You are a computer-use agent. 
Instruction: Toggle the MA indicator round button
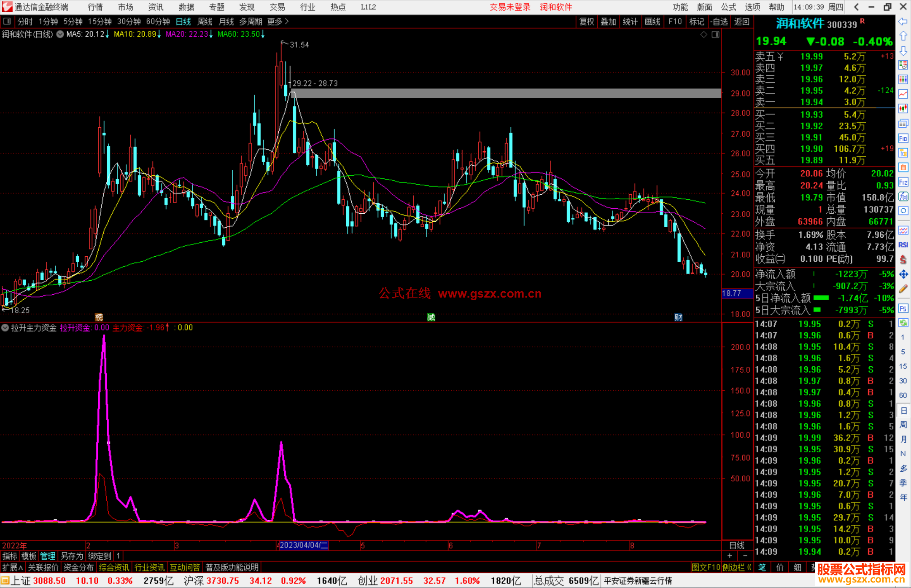[60, 34]
